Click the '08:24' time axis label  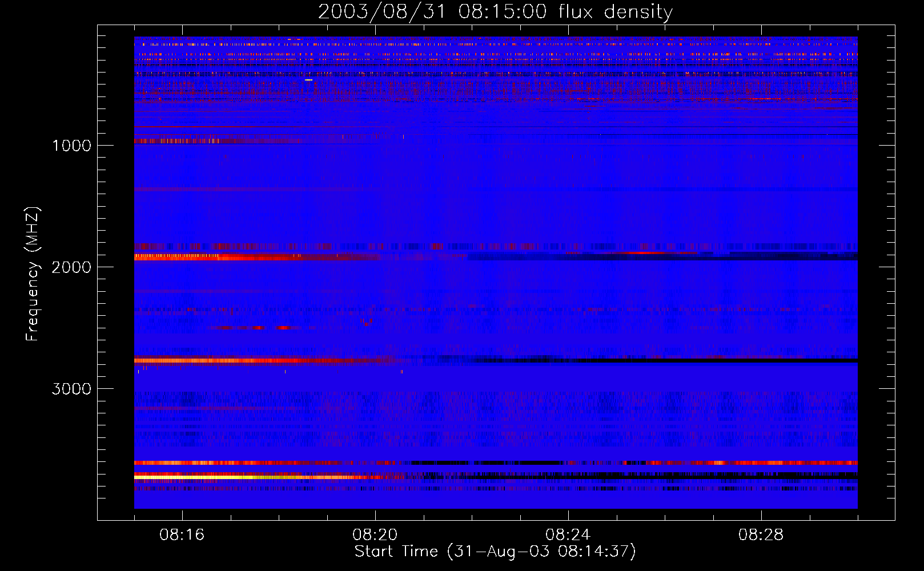point(568,535)
